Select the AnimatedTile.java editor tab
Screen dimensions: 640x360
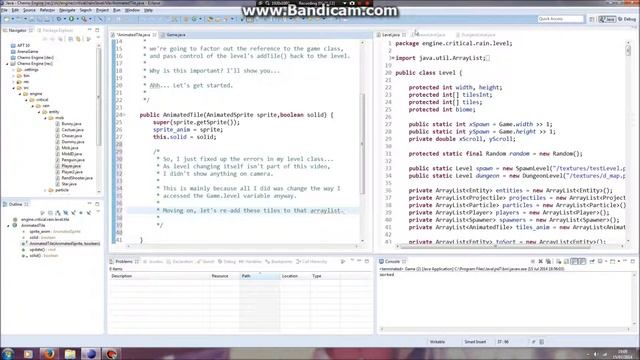(x=133, y=35)
